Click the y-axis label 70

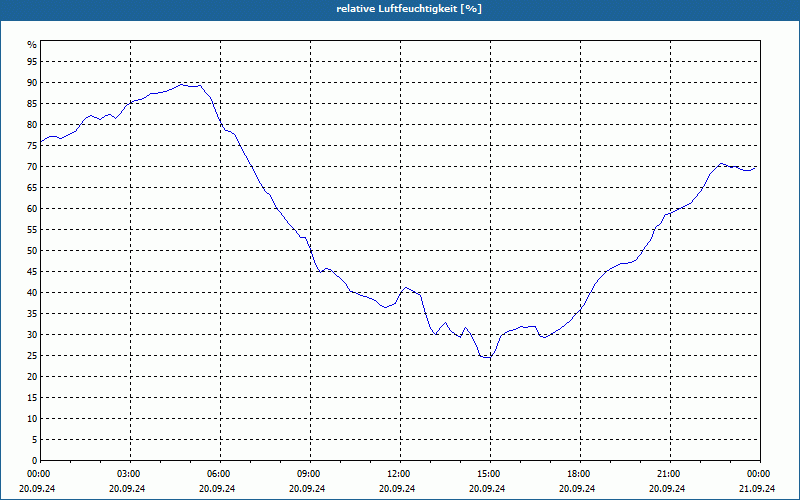[32, 167]
